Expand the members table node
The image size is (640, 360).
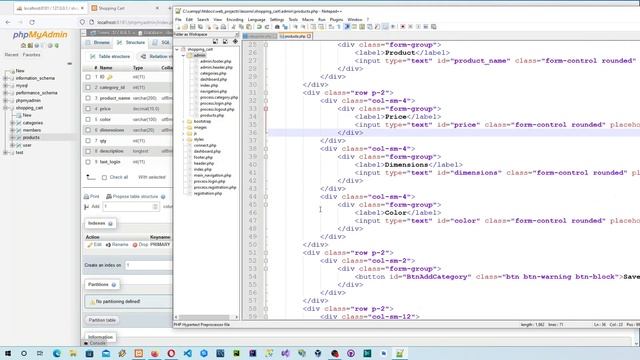pyautogui.click(x=12, y=130)
